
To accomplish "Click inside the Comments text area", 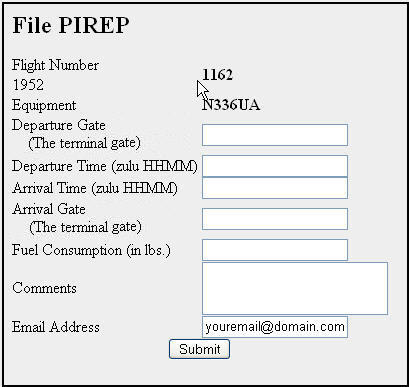I will (295, 288).
